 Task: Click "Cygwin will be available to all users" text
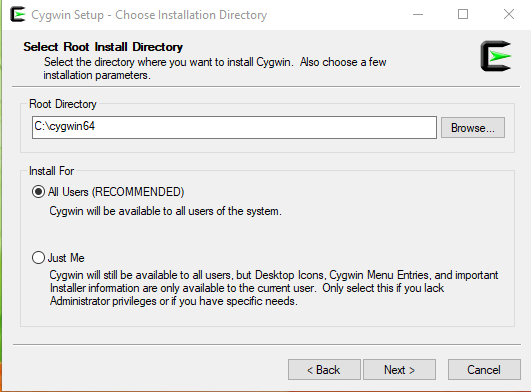point(165,211)
